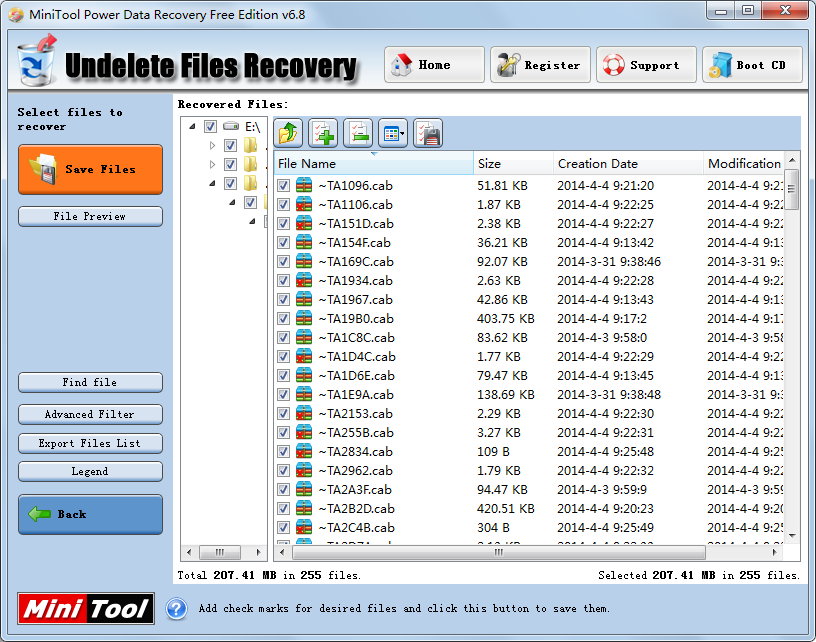Viewport: 816px width, 642px height.
Task: Collapse the fourth-level tree node with checkbox
Action: point(233,202)
